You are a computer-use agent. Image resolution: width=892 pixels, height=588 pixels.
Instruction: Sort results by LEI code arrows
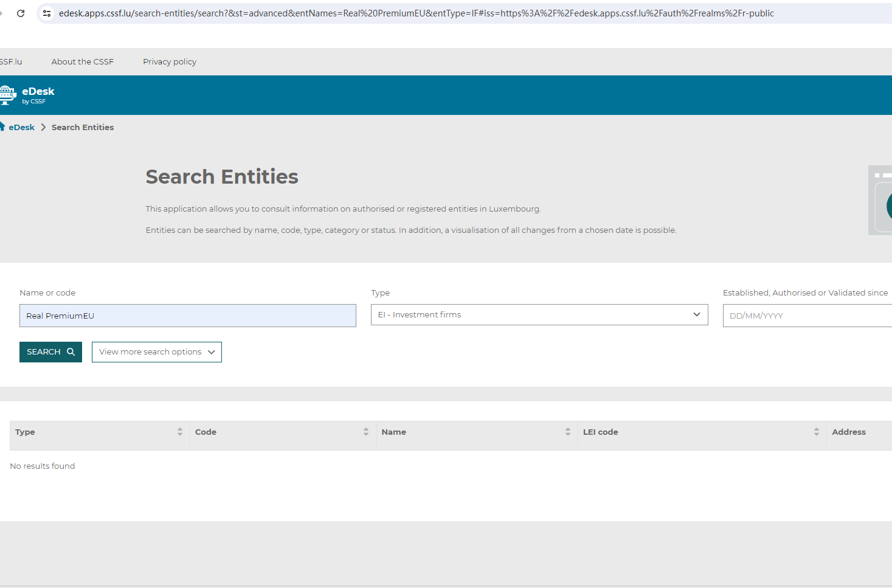tap(817, 432)
